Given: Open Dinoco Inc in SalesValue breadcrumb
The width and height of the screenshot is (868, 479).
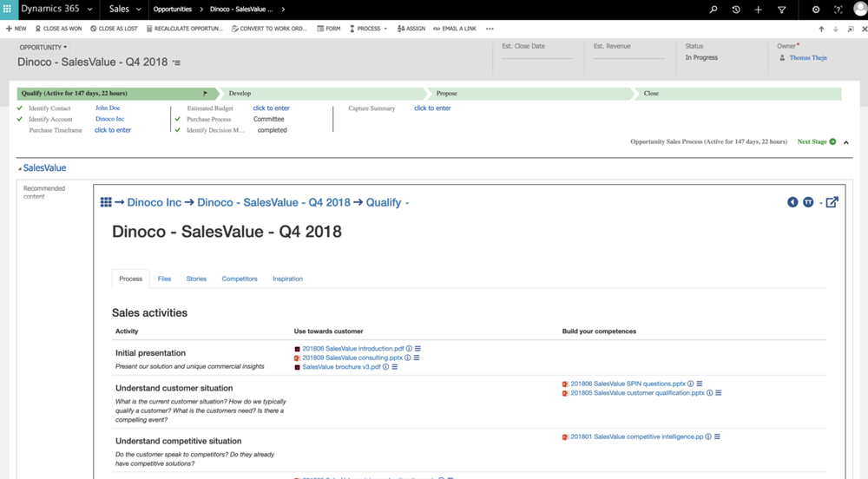Looking at the screenshot, I should [x=155, y=202].
